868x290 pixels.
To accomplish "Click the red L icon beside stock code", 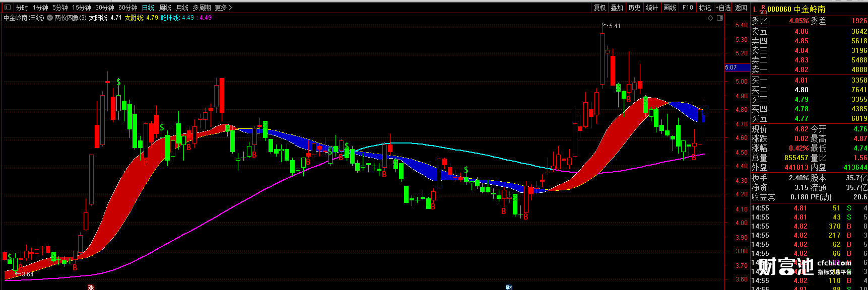I will pyautogui.click(x=755, y=10).
